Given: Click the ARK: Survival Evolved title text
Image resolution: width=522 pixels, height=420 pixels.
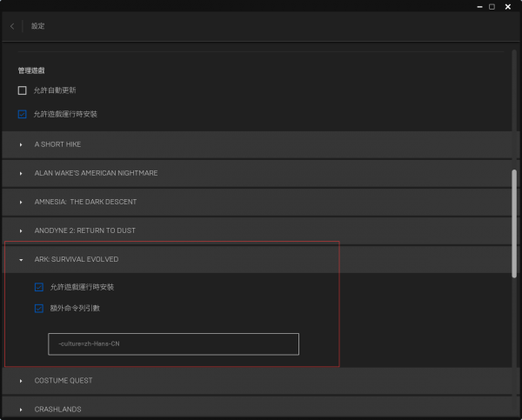Looking at the screenshot, I should 77,259.
